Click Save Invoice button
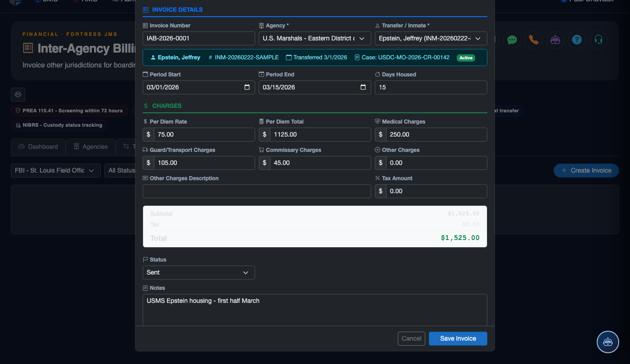Viewport: 630px width, 364px height. (x=458, y=338)
